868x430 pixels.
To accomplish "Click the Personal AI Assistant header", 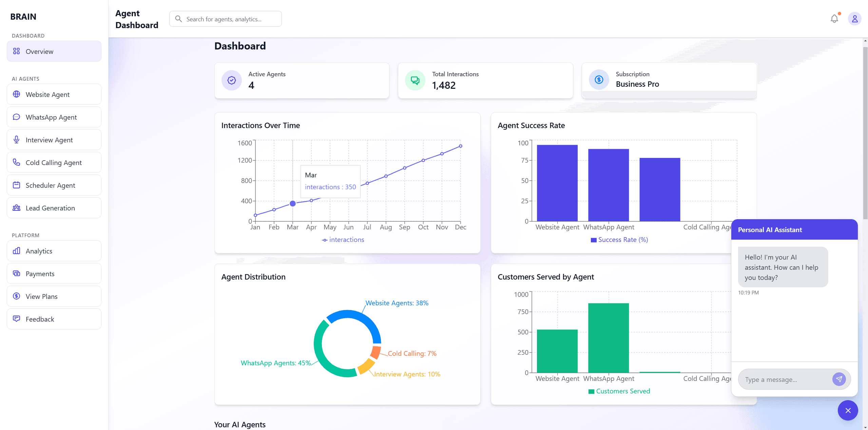I will pyautogui.click(x=794, y=230).
